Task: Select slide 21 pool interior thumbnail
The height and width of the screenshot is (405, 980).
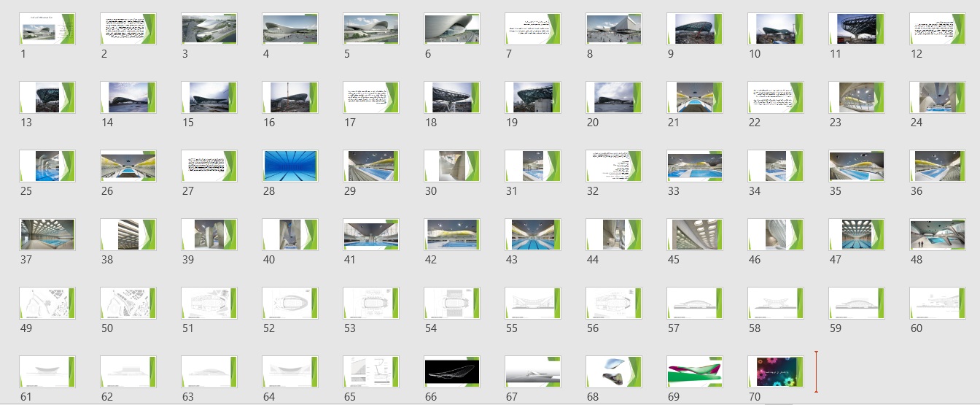Action: 695,98
